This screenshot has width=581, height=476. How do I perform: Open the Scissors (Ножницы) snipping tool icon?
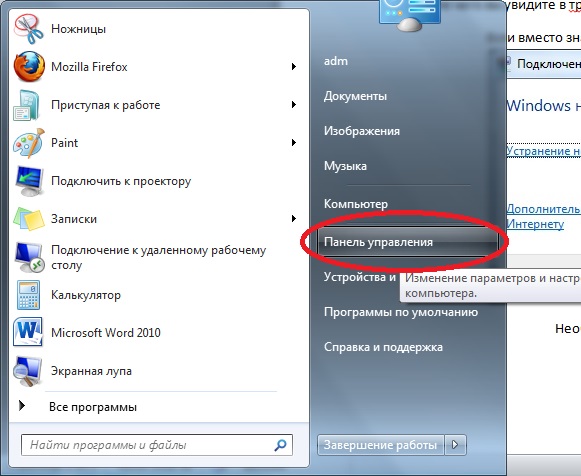coord(29,29)
